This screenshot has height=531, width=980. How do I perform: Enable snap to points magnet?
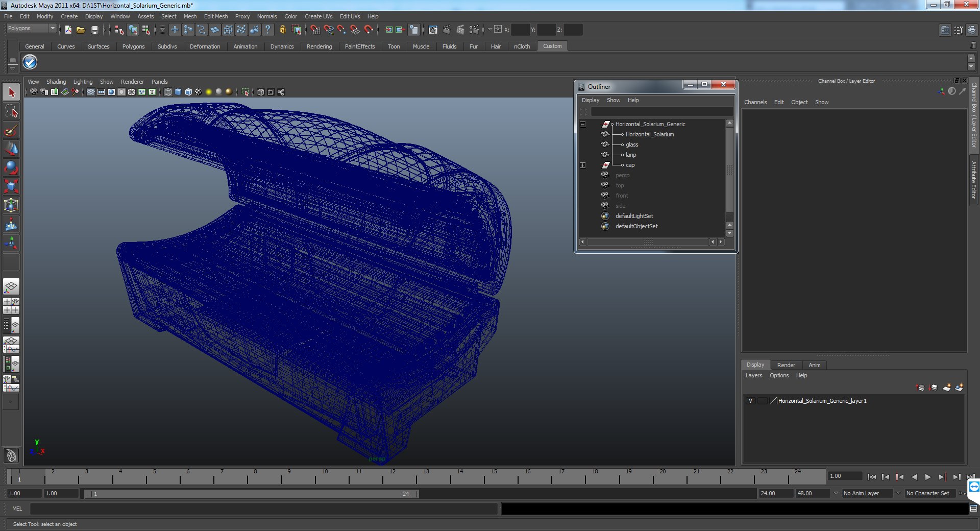[x=342, y=30]
